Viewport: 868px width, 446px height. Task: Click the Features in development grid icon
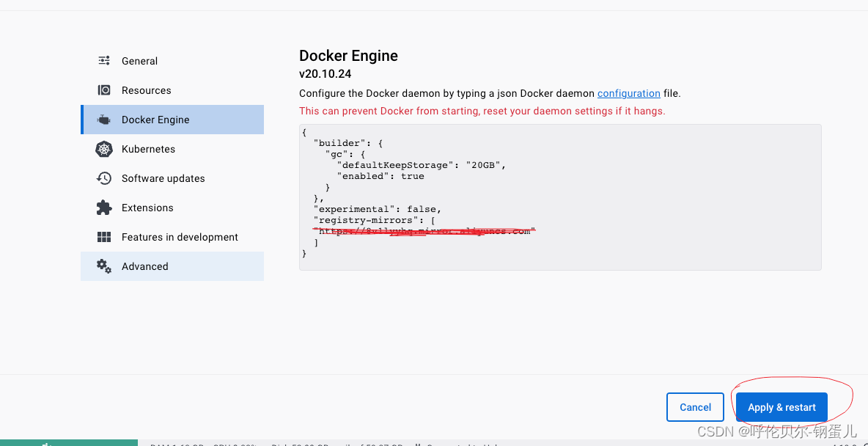click(x=104, y=237)
